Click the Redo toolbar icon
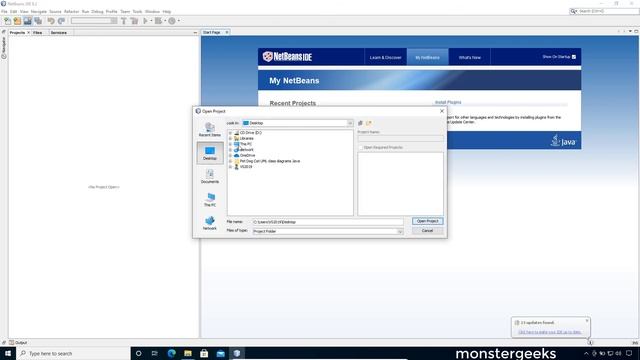This screenshot has height=360, width=640. click(x=61, y=21)
